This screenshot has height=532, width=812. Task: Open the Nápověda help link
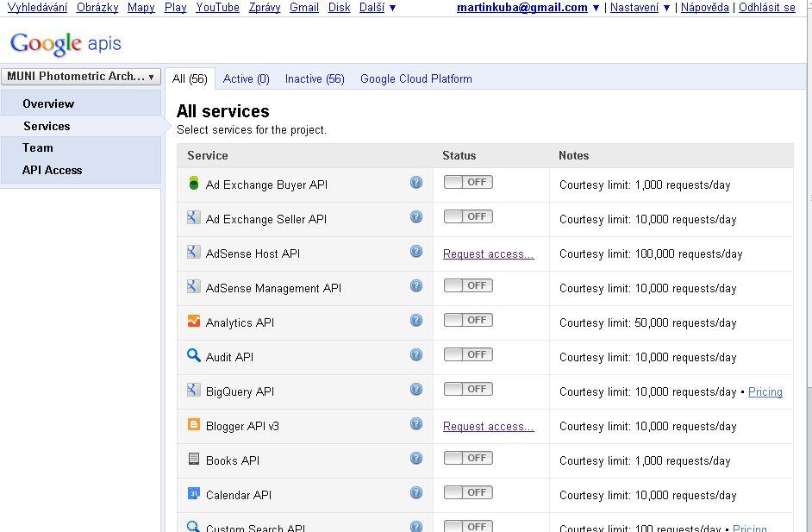point(705,7)
